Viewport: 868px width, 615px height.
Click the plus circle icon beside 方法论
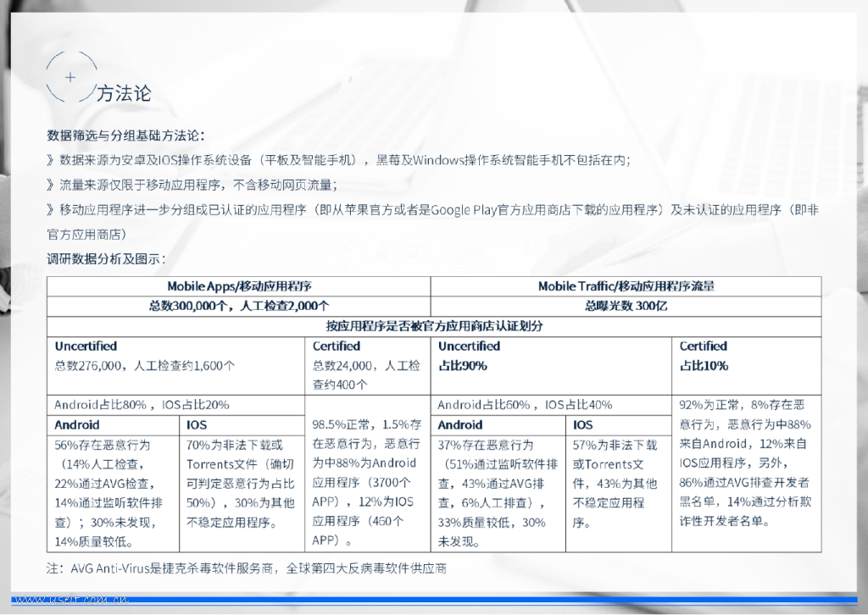(x=71, y=76)
